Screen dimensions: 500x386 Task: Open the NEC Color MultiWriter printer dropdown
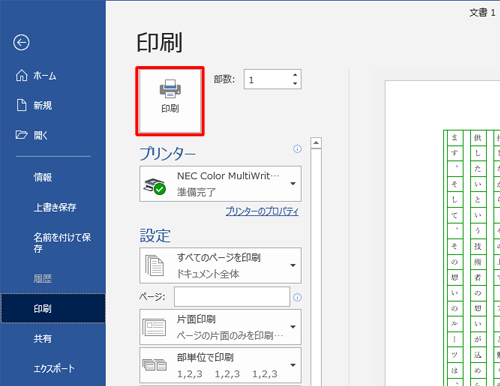[x=220, y=184]
